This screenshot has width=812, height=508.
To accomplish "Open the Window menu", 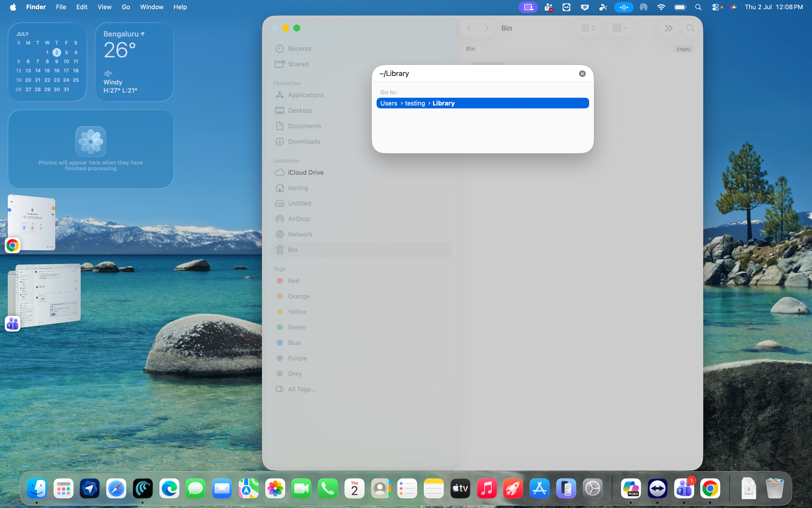I will point(151,7).
